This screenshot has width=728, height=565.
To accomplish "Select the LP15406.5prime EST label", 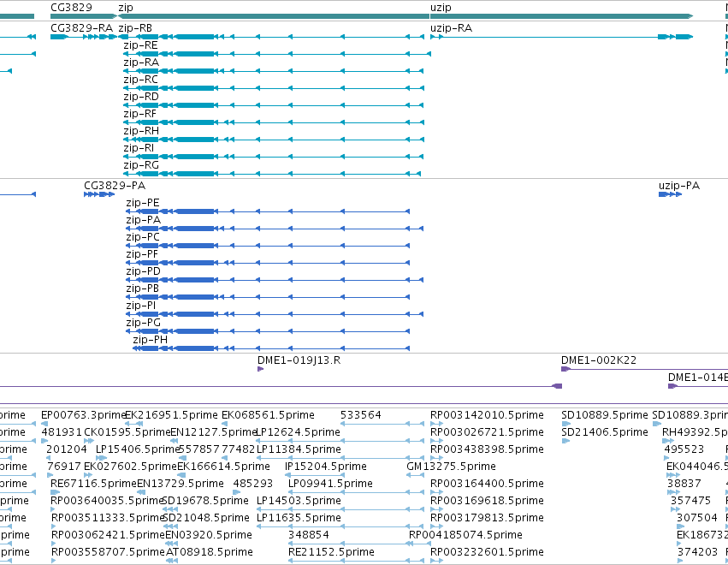I will [x=138, y=449].
